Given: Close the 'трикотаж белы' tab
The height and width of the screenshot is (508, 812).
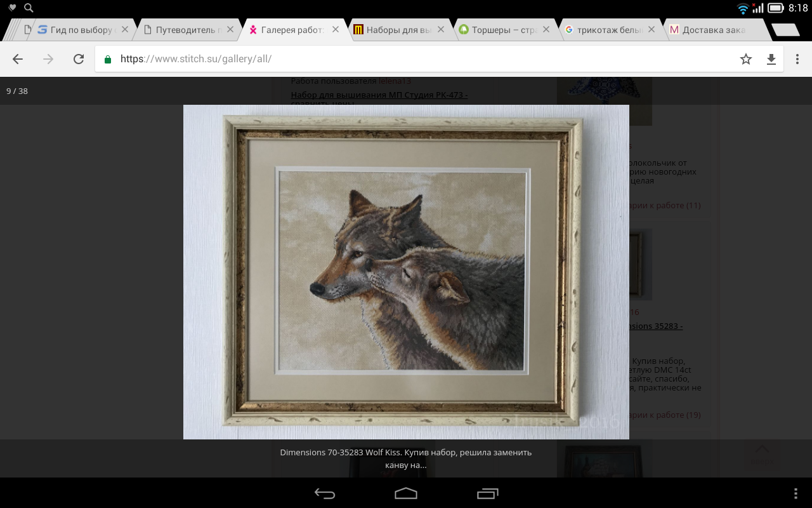Looking at the screenshot, I should [x=653, y=29].
